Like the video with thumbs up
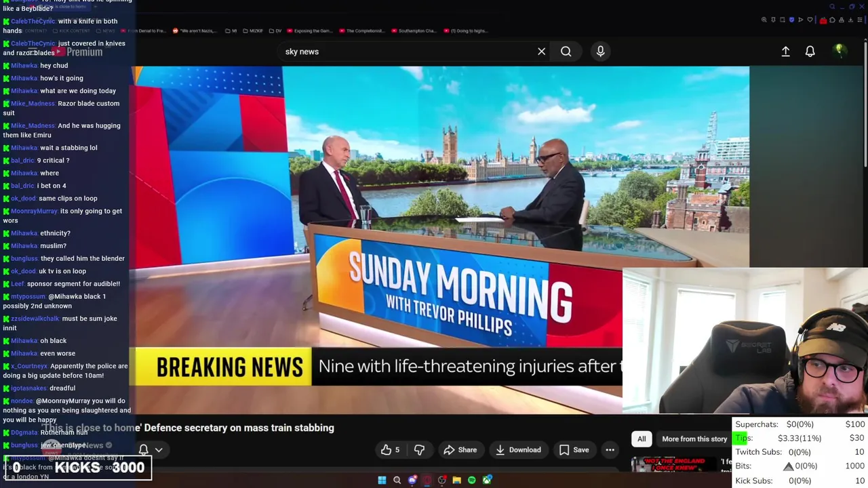868x488 pixels. [x=390, y=450]
